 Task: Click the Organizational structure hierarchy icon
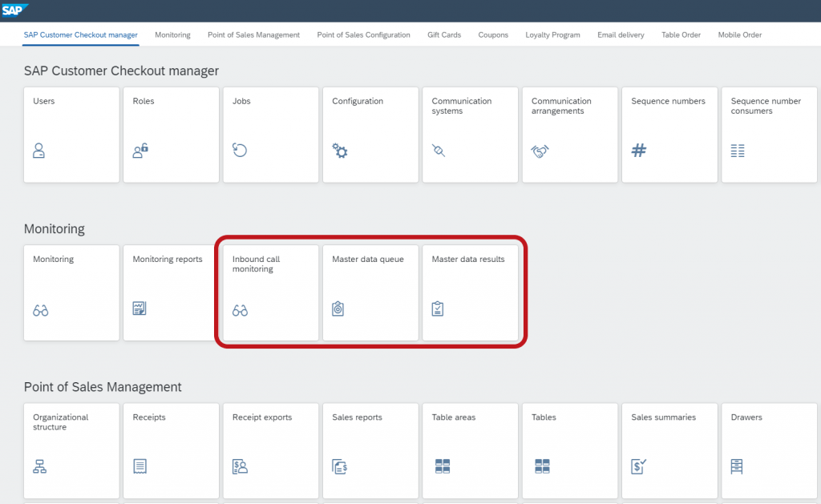[x=40, y=466]
